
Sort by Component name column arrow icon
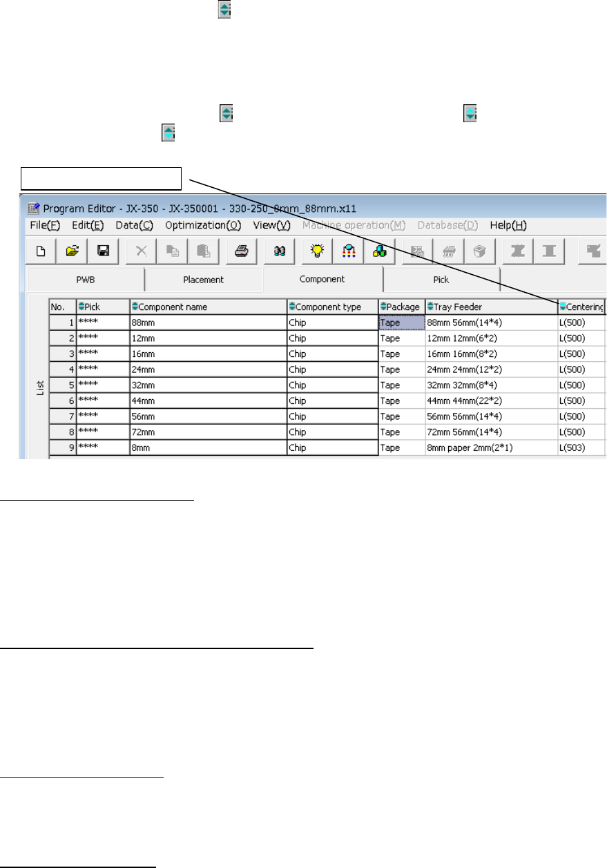pos(135,307)
